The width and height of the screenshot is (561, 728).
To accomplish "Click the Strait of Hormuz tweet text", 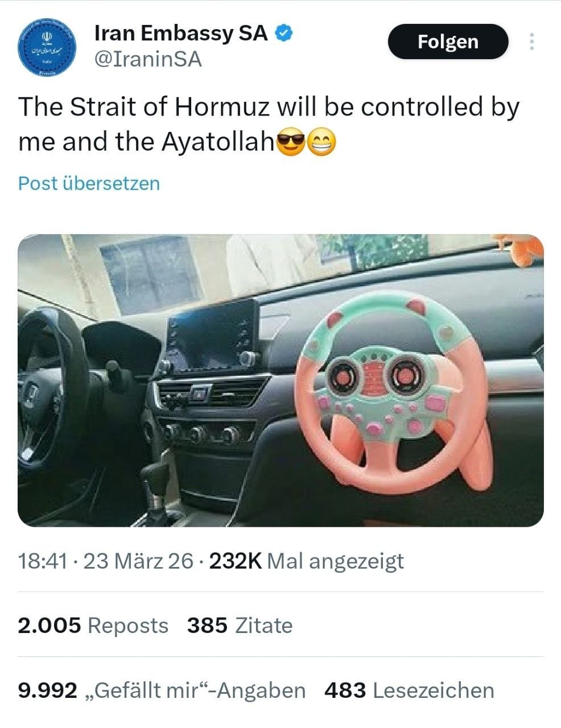I will pyautogui.click(x=269, y=125).
